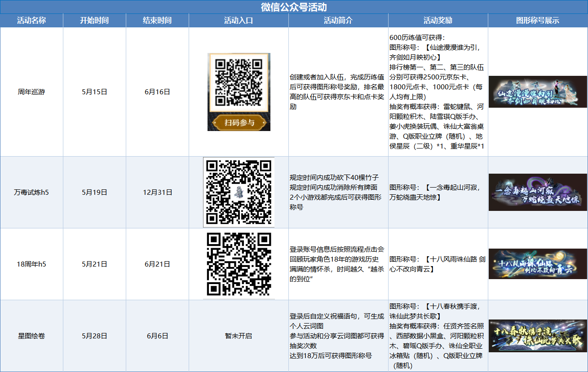Click the 12月31日 end date cell
The height and width of the screenshot is (372, 588).
[157, 192]
